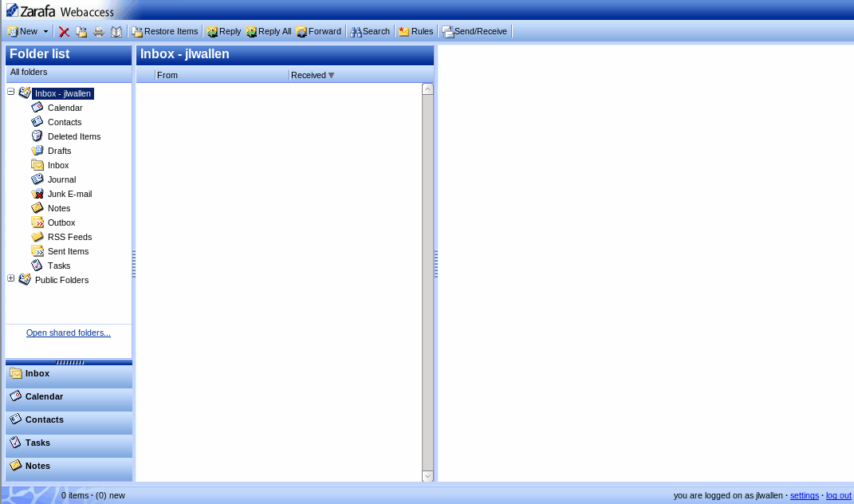Open Deleted Items folder

pyautogui.click(x=74, y=136)
